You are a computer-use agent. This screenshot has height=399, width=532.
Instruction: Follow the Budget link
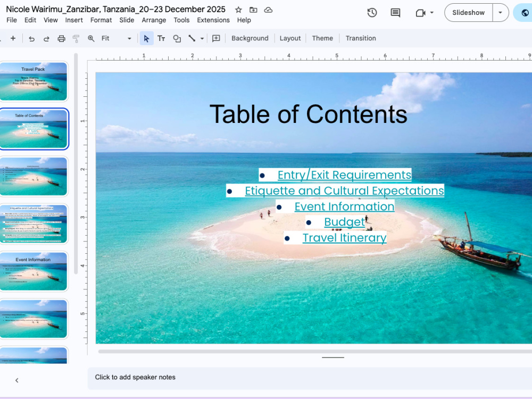[x=344, y=222]
